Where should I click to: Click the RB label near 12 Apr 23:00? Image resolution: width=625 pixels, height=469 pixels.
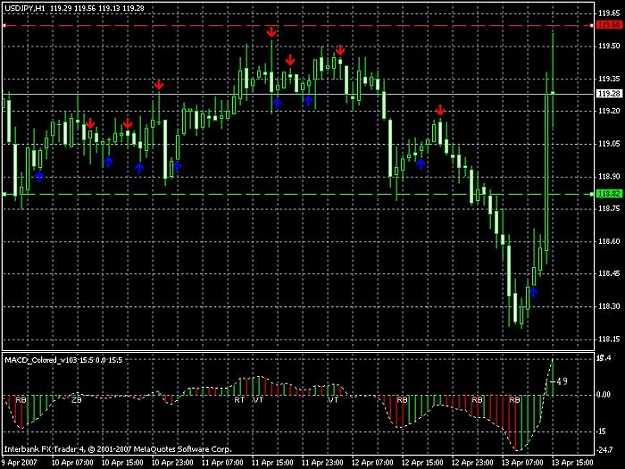click(477, 400)
